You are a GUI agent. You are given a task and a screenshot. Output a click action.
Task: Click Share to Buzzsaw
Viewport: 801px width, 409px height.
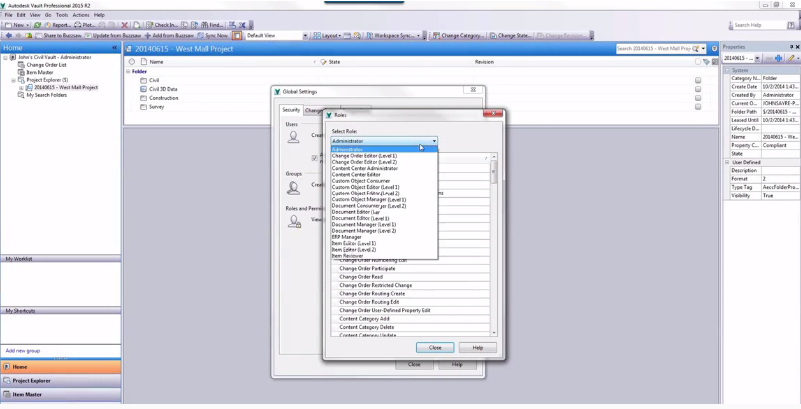pyautogui.click(x=57, y=36)
